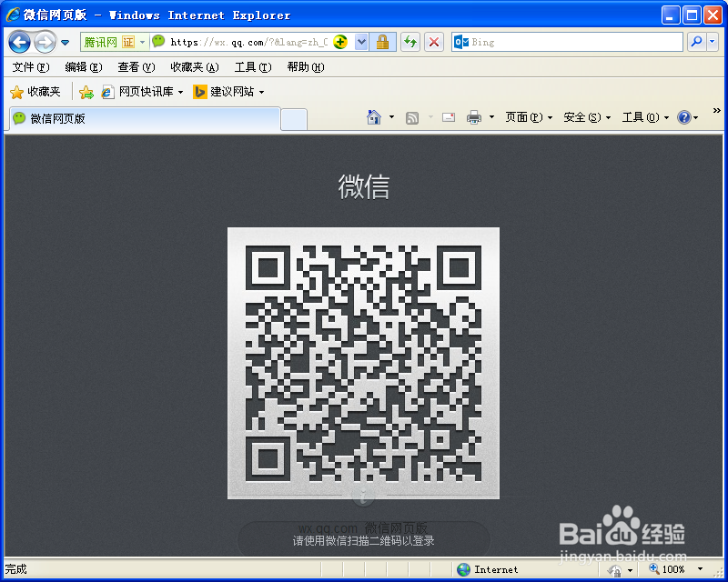Click the Protected Mode status icon
This screenshot has width=728, height=582.
[614, 570]
